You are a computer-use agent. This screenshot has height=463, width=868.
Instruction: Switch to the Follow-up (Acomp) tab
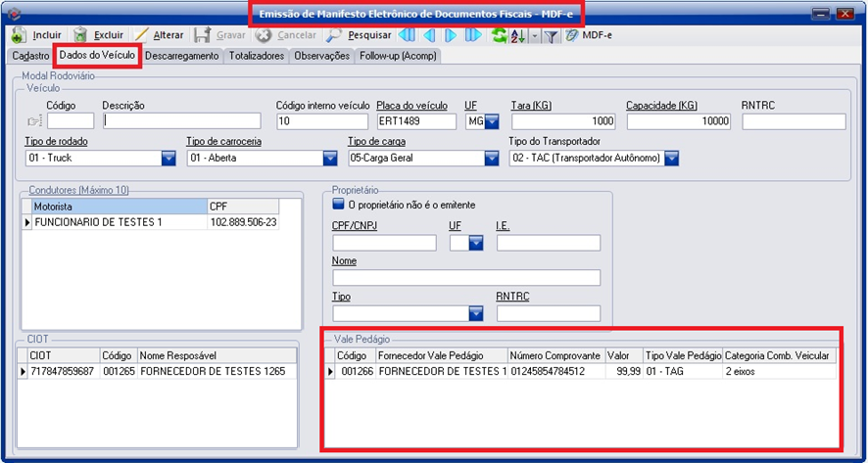[x=399, y=57]
